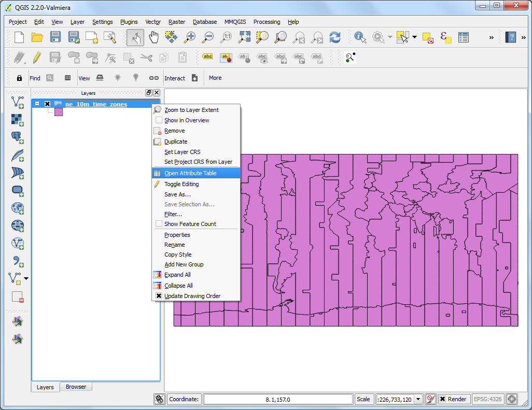Open the Scale dropdown arrow
The image size is (532, 410).
(x=418, y=399)
